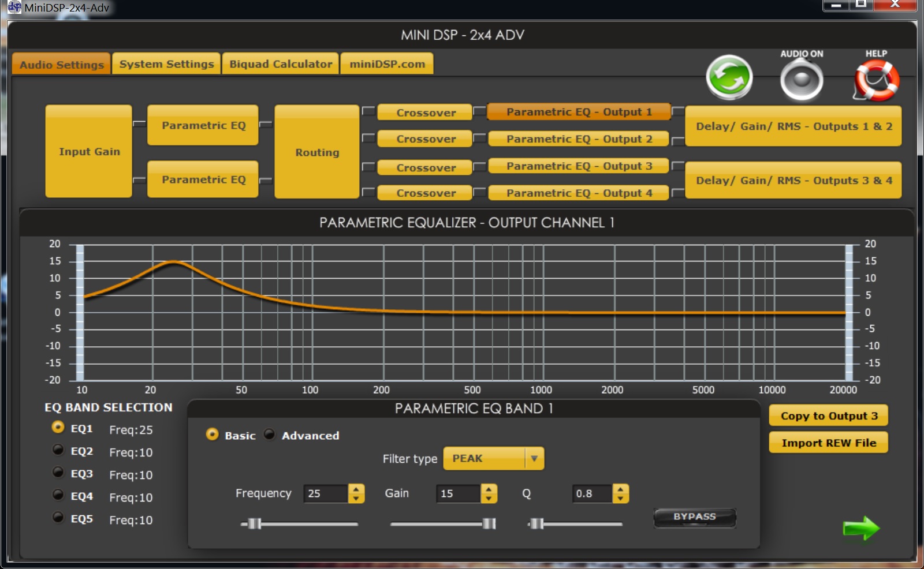Image resolution: width=924 pixels, height=569 pixels.
Task: Increase Q with the up stepper
Action: pos(621,489)
